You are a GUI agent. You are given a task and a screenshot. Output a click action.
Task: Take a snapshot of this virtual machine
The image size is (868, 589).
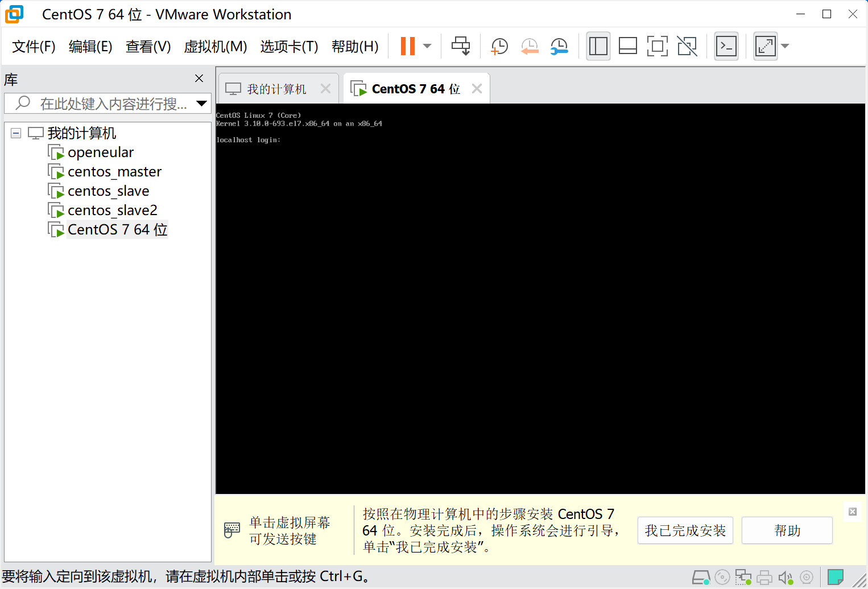[x=499, y=46]
